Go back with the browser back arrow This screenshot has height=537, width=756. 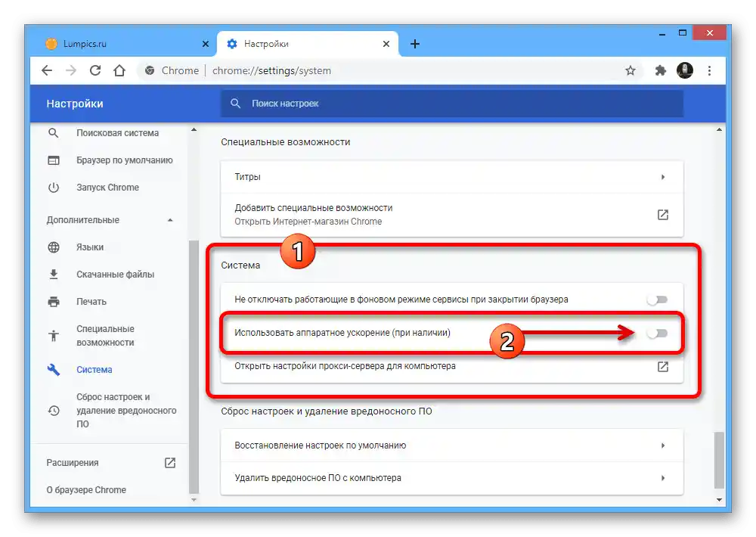click(x=47, y=70)
